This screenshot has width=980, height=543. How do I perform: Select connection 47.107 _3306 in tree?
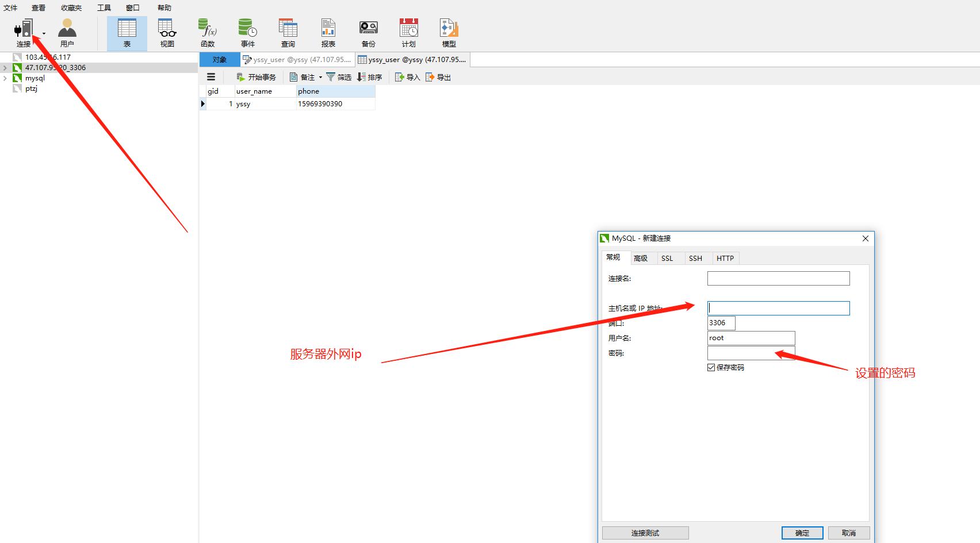pos(55,68)
